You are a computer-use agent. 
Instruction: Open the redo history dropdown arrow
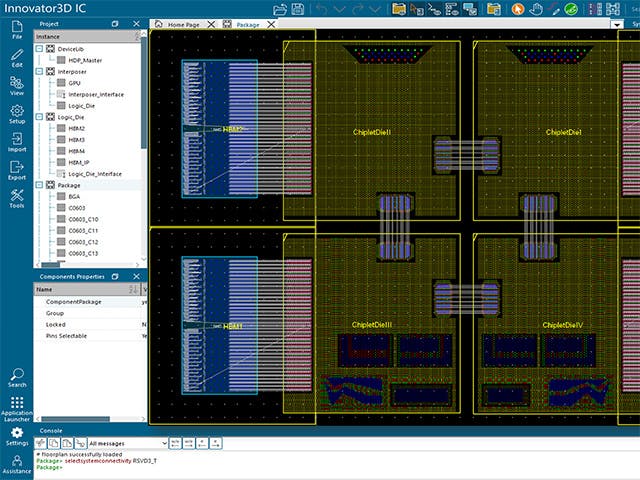click(375, 9)
